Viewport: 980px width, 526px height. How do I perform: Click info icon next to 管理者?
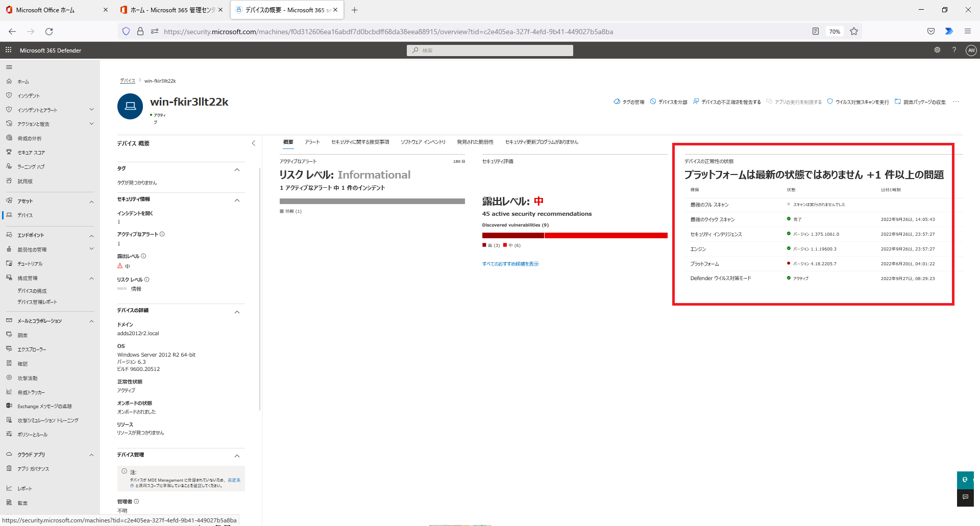136,502
